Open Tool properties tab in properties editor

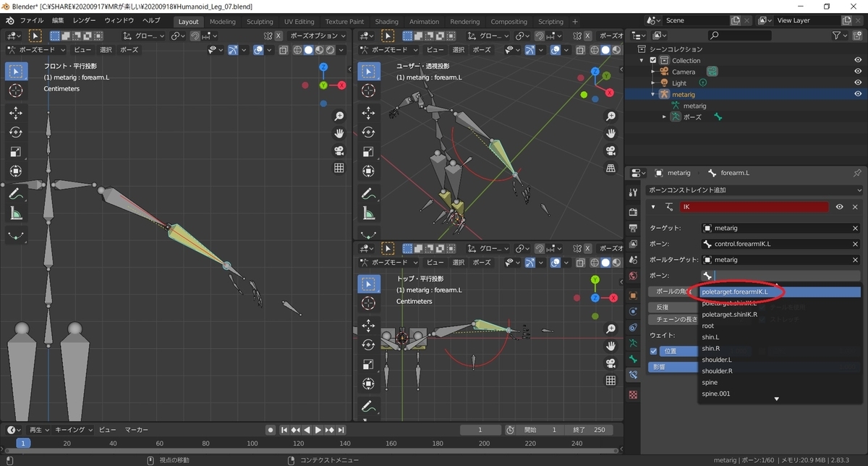pos(634,192)
